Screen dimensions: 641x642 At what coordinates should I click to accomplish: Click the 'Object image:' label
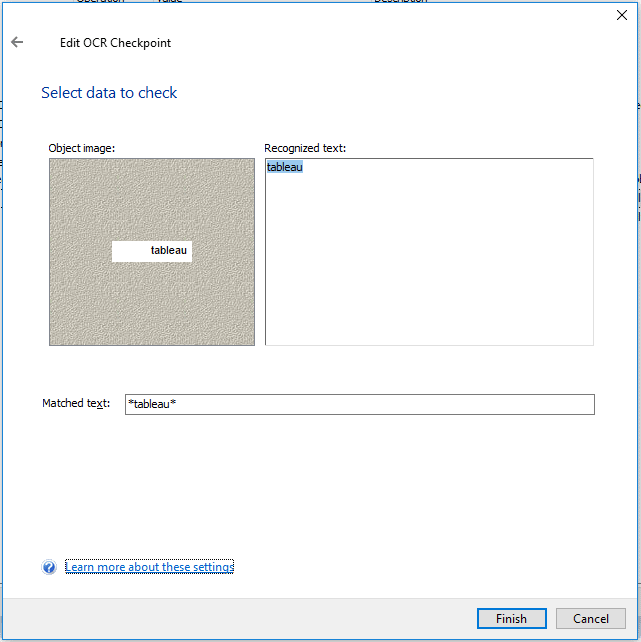point(82,148)
